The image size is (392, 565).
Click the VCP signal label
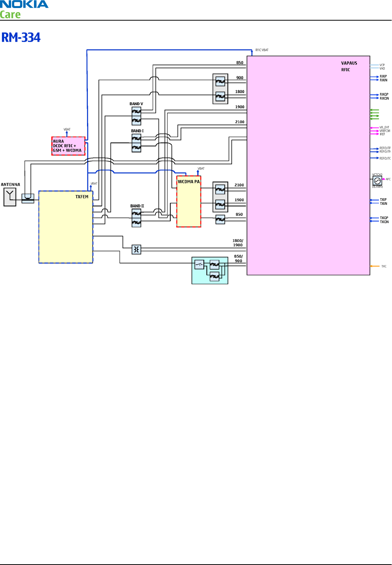(x=382, y=65)
